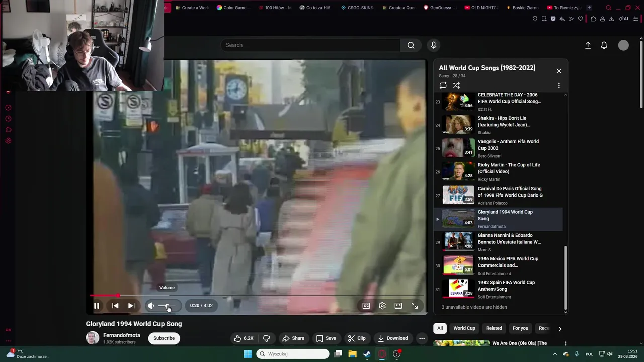Play CELEBRATE THE DAY 2006 video
Viewport: 644px width, 362px height.
point(498,101)
